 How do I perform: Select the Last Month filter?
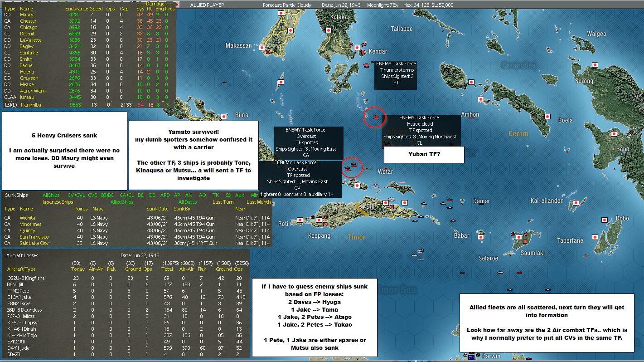(x=259, y=202)
